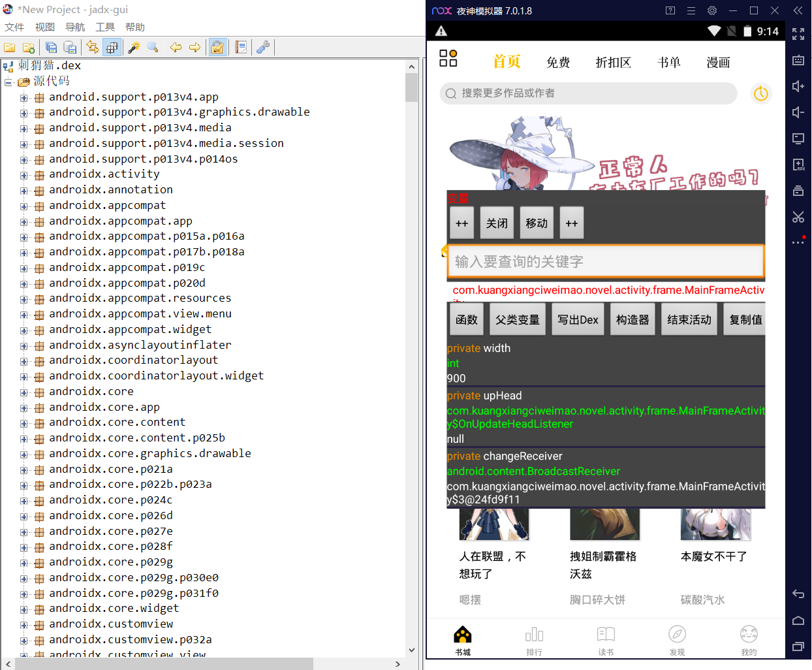Click the magic wand Text search icon
Image resolution: width=812 pixels, height=670 pixels.
134,48
